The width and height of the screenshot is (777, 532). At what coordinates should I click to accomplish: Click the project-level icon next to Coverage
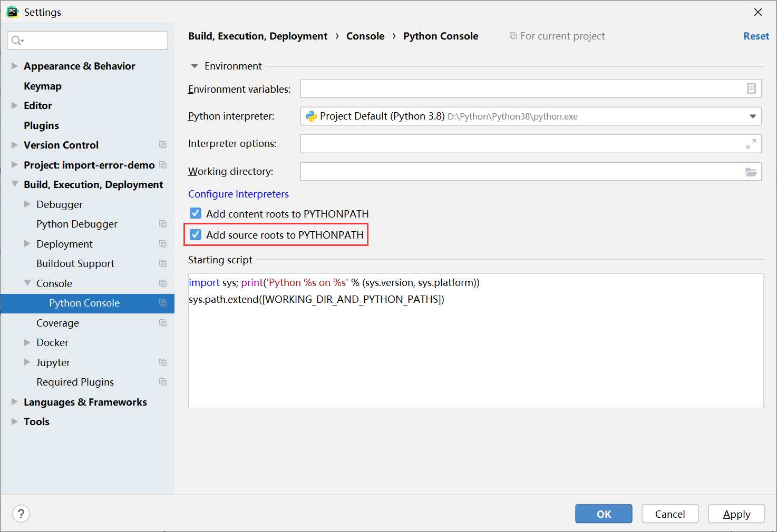click(x=163, y=323)
